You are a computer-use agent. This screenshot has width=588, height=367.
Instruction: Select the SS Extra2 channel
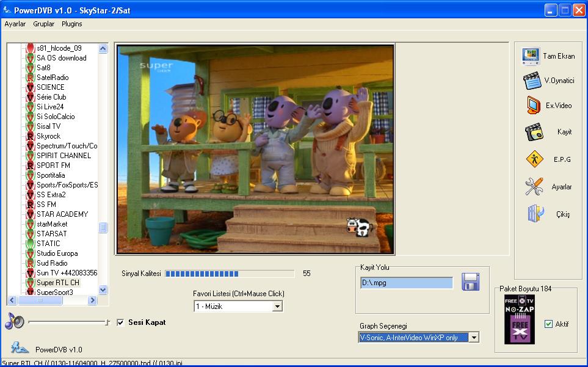(x=51, y=195)
